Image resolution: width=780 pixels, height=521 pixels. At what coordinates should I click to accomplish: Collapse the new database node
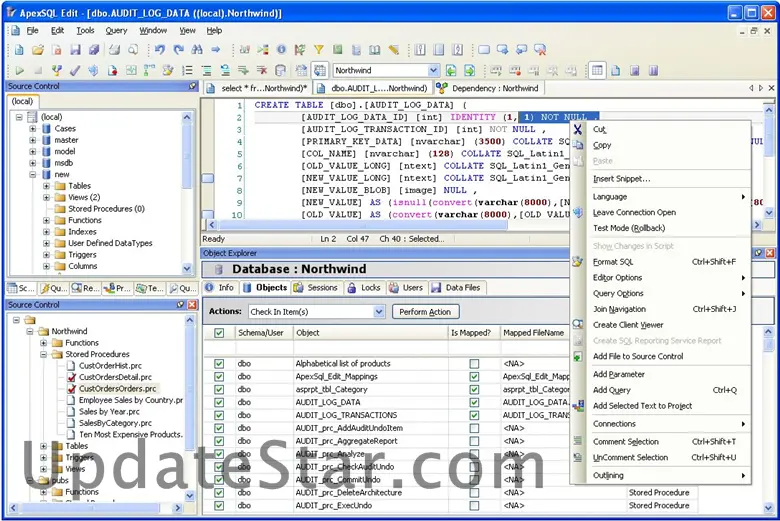[33, 174]
